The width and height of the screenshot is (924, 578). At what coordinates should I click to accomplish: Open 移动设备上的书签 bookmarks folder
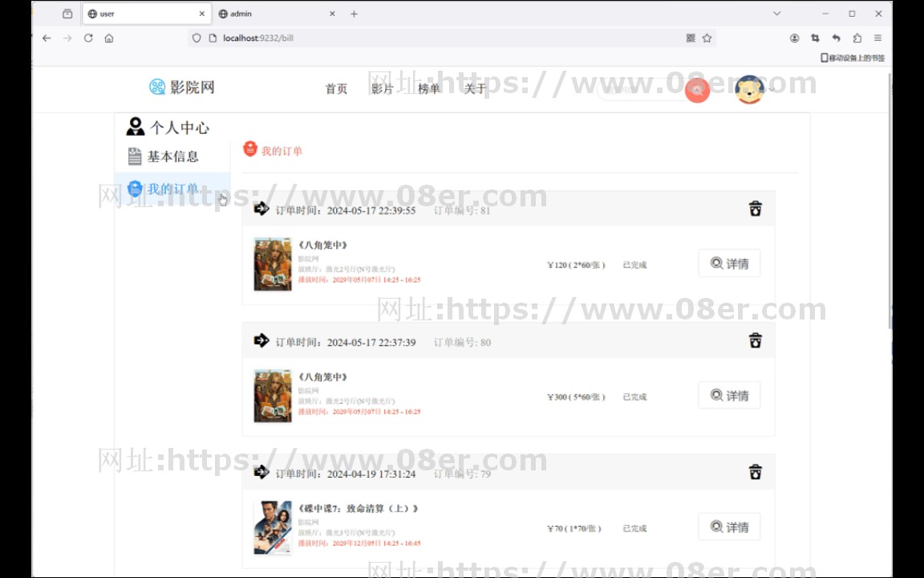click(853, 58)
